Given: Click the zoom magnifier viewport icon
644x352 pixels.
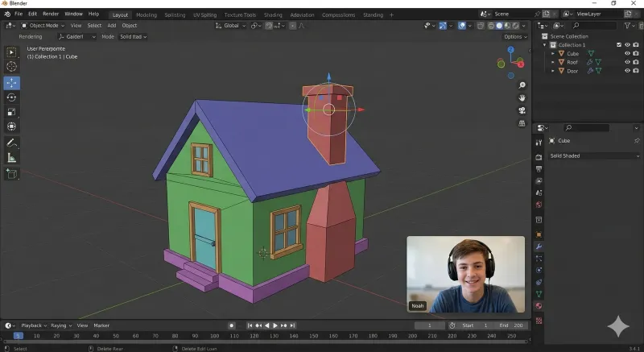Looking at the screenshot, I should 522,85.
